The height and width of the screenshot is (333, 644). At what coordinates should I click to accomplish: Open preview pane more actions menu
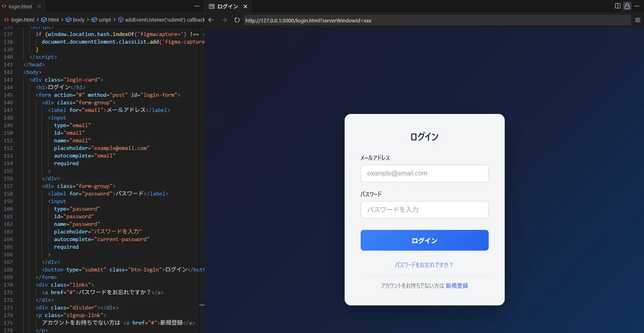[x=637, y=6]
